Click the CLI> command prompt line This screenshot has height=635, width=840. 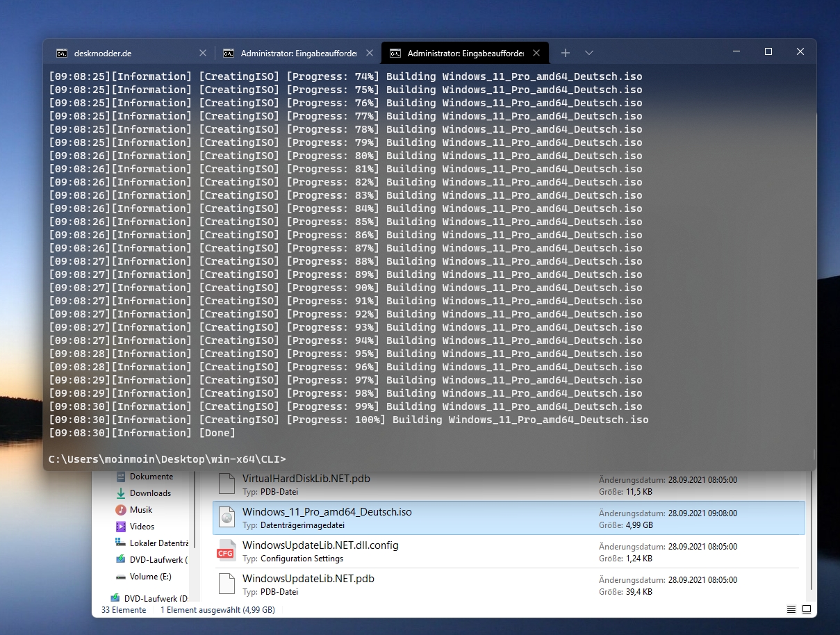point(167,459)
